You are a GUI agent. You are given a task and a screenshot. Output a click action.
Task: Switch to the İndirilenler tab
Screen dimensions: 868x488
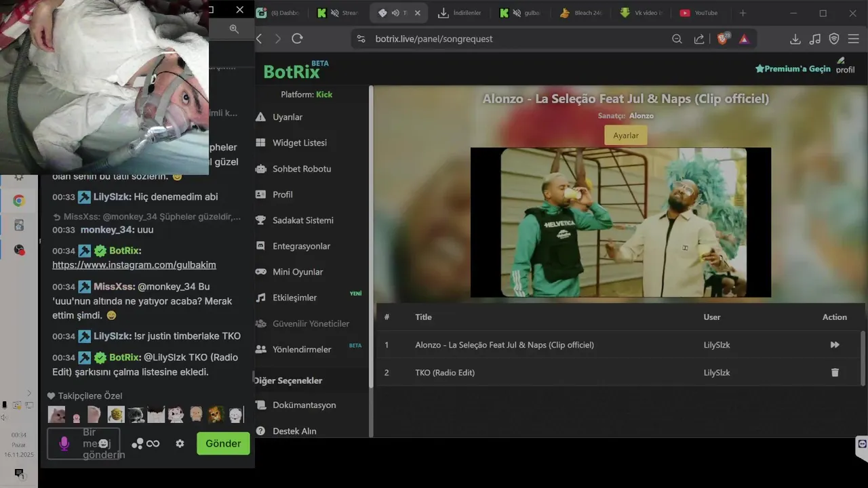(460, 13)
